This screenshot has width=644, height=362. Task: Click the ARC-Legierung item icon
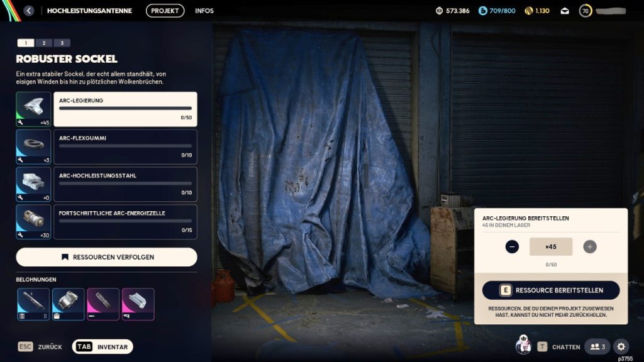(x=33, y=109)
